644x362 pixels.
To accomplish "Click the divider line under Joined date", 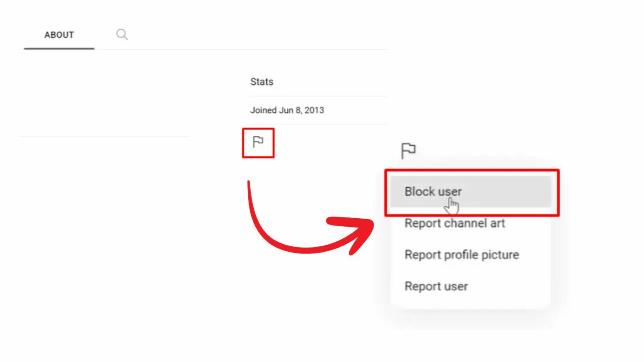I will (318, 125).
